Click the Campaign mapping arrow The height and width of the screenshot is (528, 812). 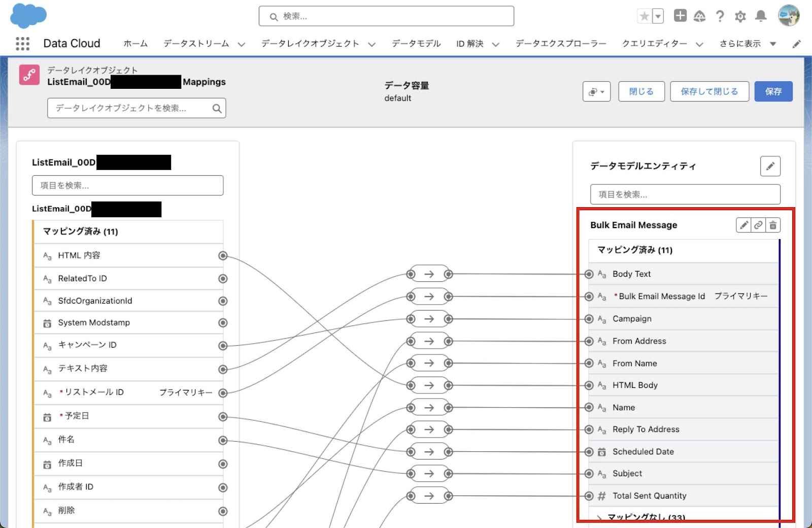point(429,319)
